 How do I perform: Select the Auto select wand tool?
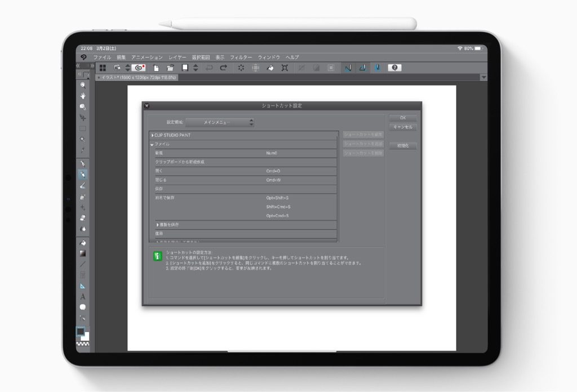[83, 139]
